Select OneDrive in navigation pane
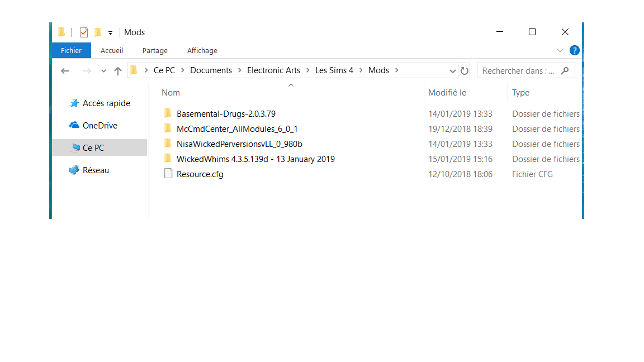644x362 pixels. click(x=100, y=126)
